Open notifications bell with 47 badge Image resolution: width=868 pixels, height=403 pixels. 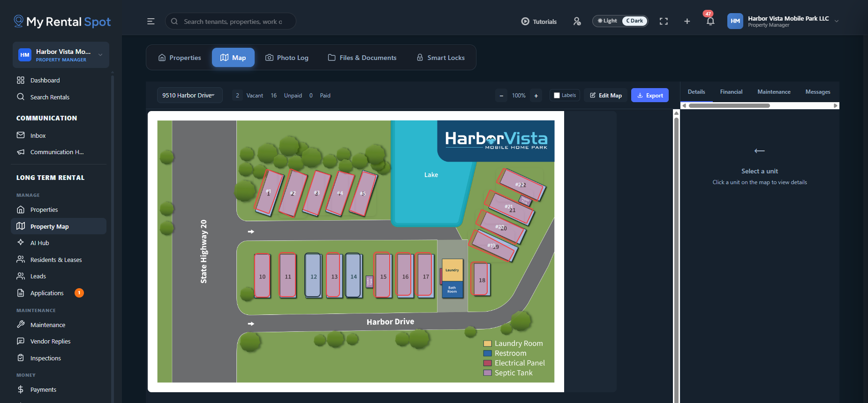pos(710,21)
